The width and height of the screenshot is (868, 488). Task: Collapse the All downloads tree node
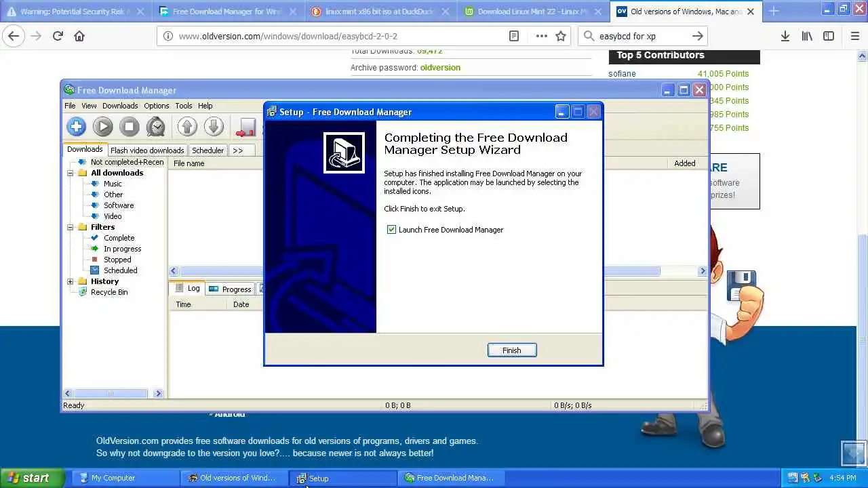click(71, 173)
